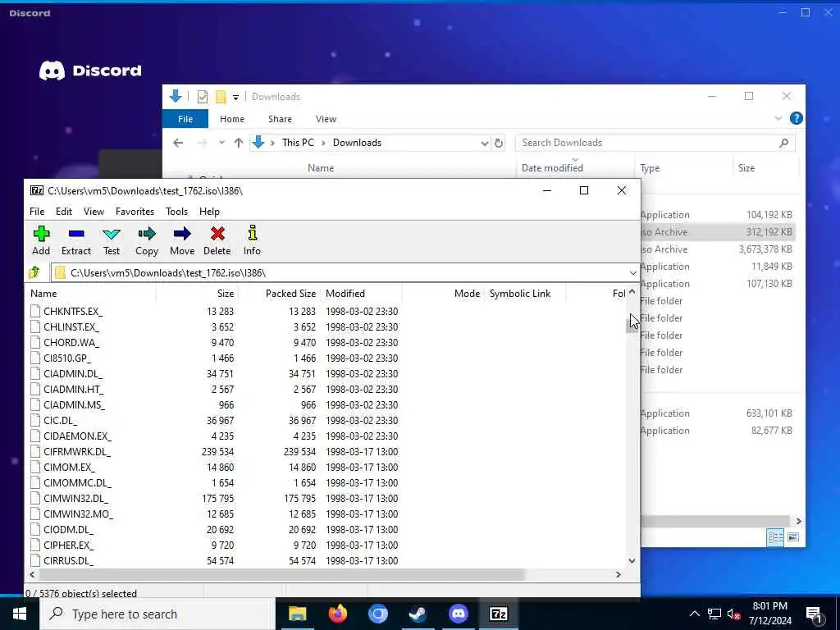Image resolution: width=840 pixels, height=630 pixels.
Task: Sort Explorer list by Type column
Action: [x=683, y=168]
